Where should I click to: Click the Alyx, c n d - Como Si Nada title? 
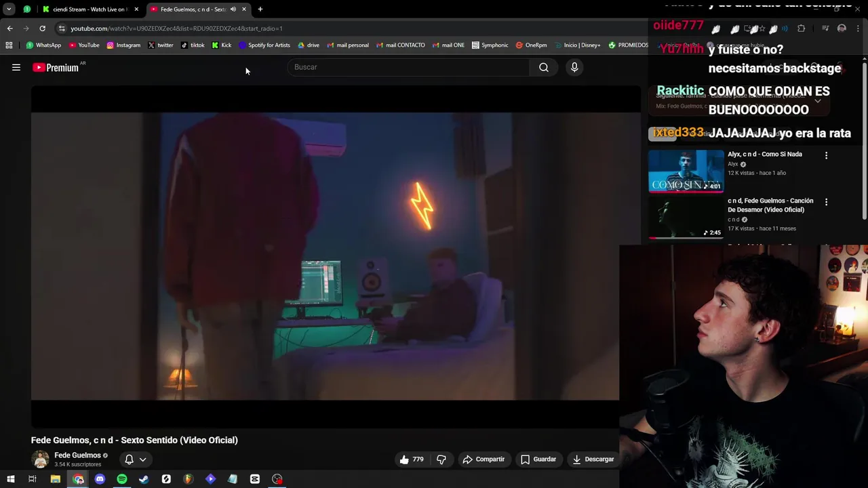pos(764,154)
